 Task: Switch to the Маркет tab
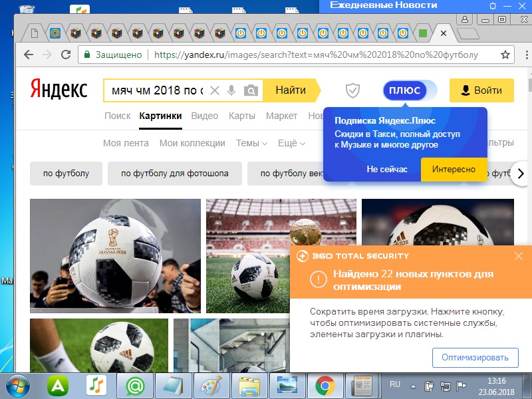281,116
